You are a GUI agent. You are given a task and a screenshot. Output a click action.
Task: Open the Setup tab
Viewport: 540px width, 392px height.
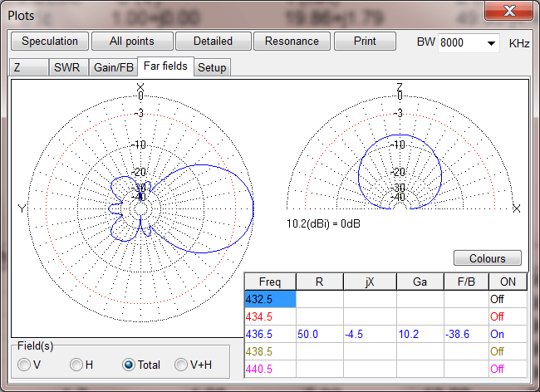point(211,67)
